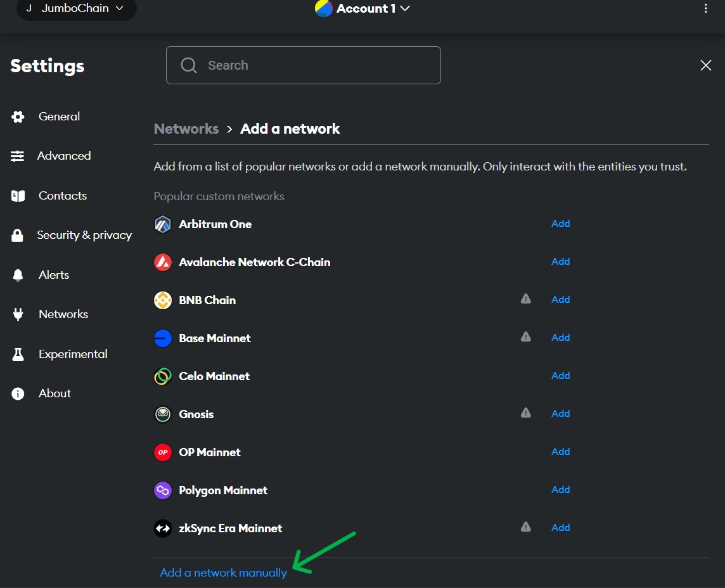This screenshot has width=725, height=588.
Task: Click the Account 1 avatar icon
Action: coord(324,8)
